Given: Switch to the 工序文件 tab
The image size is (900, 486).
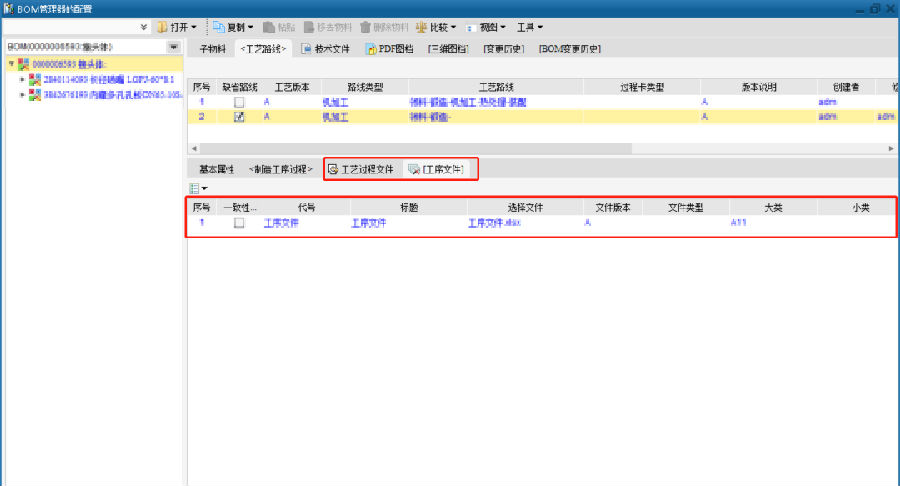Looking at the screenshot, I should click(436, 169).
